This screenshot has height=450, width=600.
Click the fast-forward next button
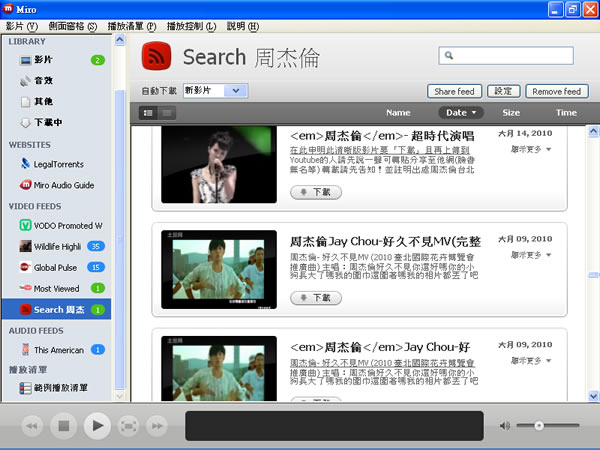[x=157, y=426]
